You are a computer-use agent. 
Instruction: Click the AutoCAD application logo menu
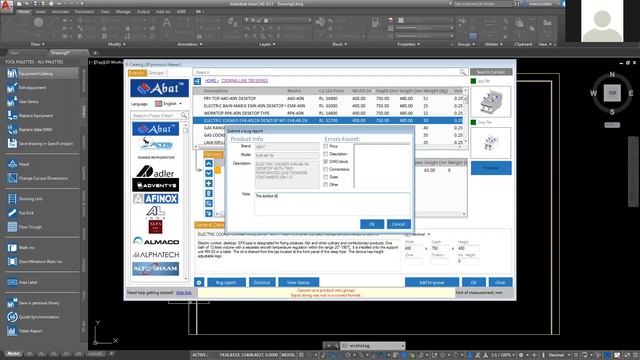(x=7, y=6)
